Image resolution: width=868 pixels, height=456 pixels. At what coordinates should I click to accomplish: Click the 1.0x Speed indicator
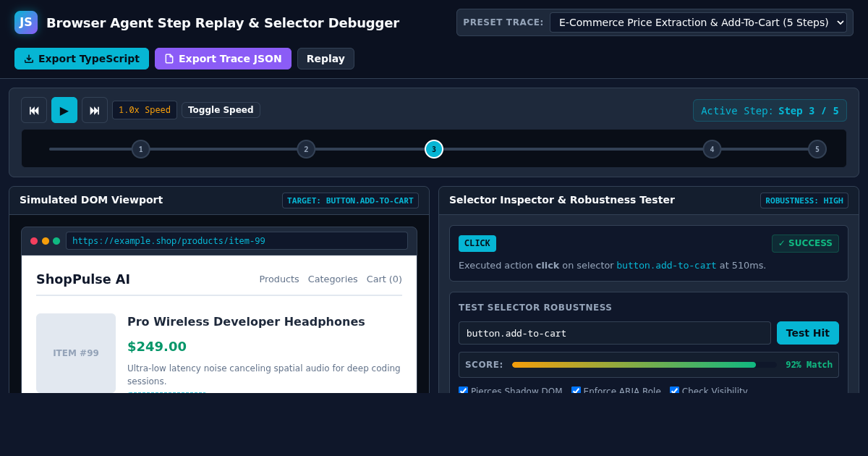(145, 110)
